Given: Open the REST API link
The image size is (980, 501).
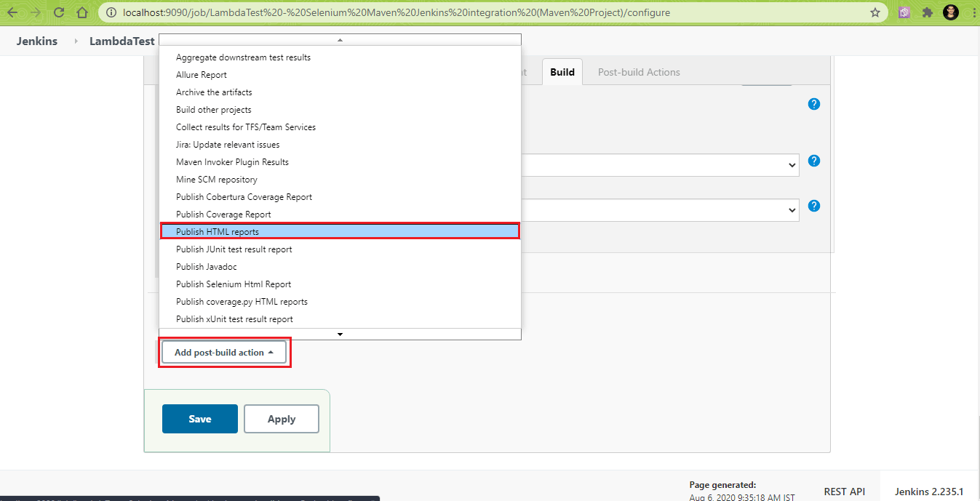Looking at the screenshot, I should click(845, 492).
